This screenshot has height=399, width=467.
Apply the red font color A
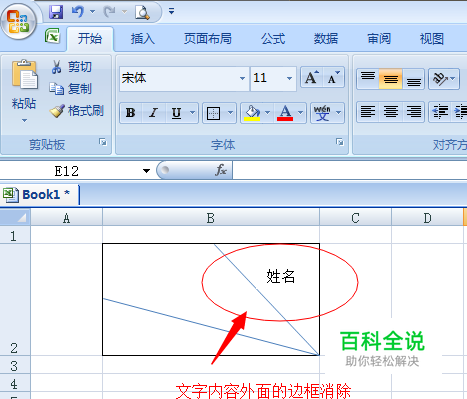pos(285,113)
